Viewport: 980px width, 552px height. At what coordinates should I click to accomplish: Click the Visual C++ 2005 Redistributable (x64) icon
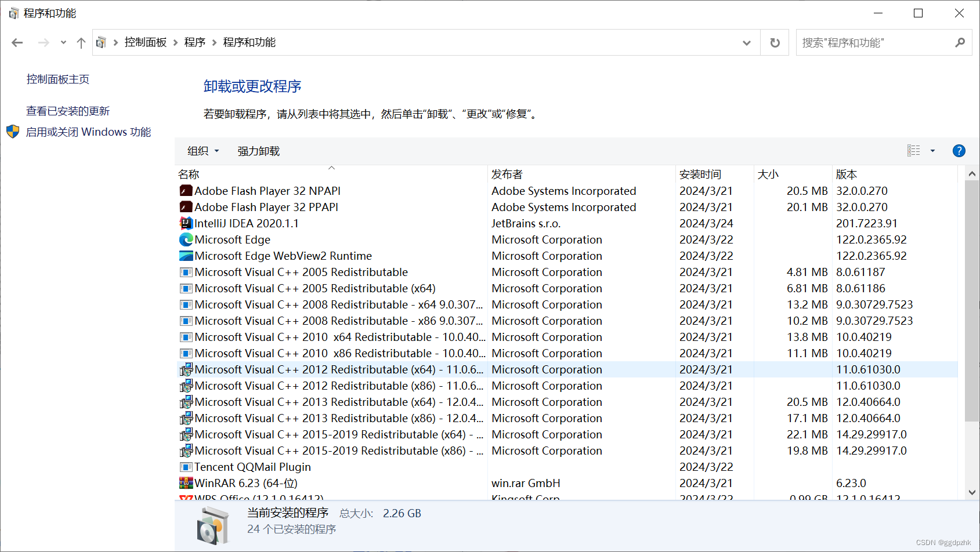click(x=186, y=288)
